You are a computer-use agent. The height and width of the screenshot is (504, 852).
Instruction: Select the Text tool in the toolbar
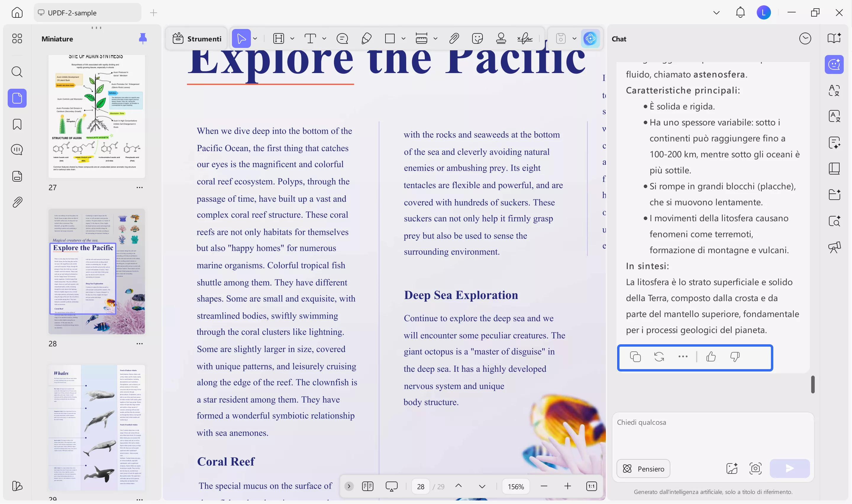tap(310, 38)
